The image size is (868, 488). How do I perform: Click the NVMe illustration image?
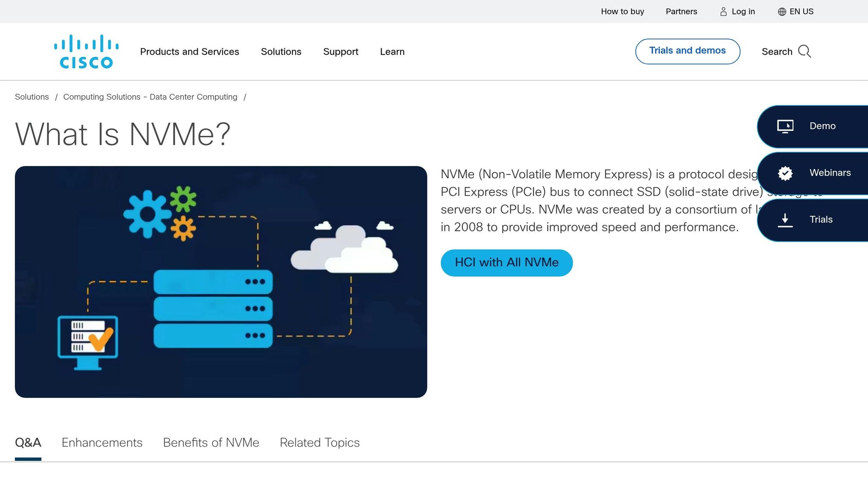pos(221,281)
